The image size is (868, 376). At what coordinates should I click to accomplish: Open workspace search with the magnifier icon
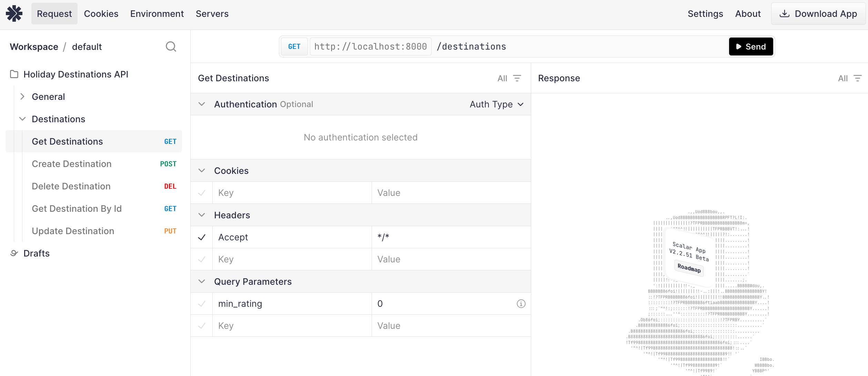[171, 46]
